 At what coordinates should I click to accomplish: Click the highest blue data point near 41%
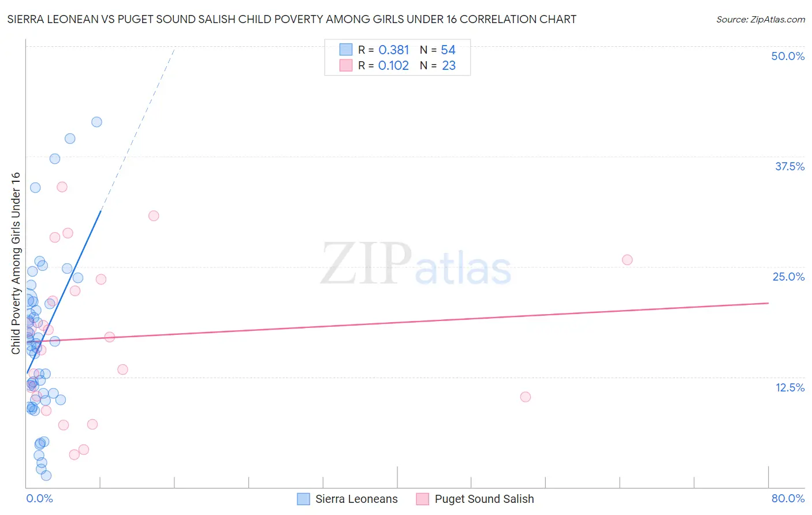click(96, 122)
